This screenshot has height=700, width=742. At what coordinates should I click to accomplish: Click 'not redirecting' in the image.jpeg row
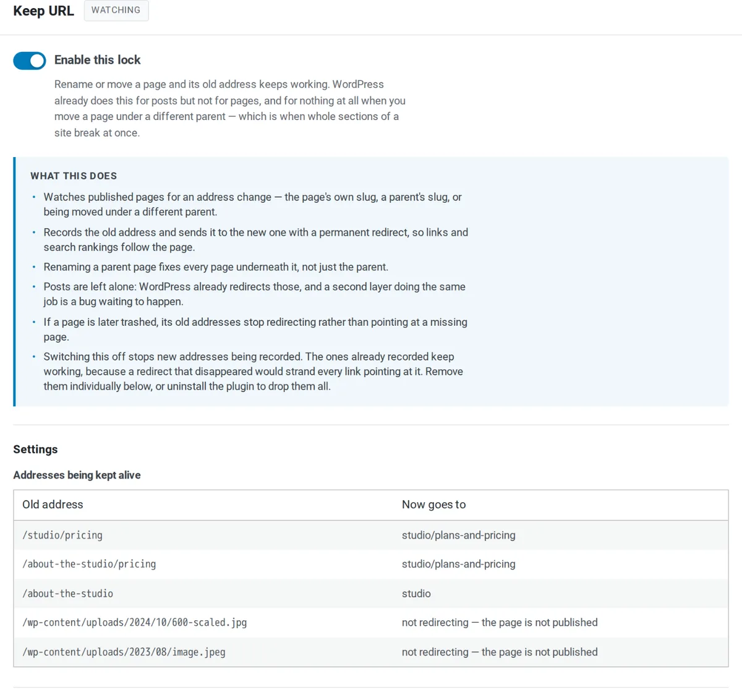pos(500,652)
